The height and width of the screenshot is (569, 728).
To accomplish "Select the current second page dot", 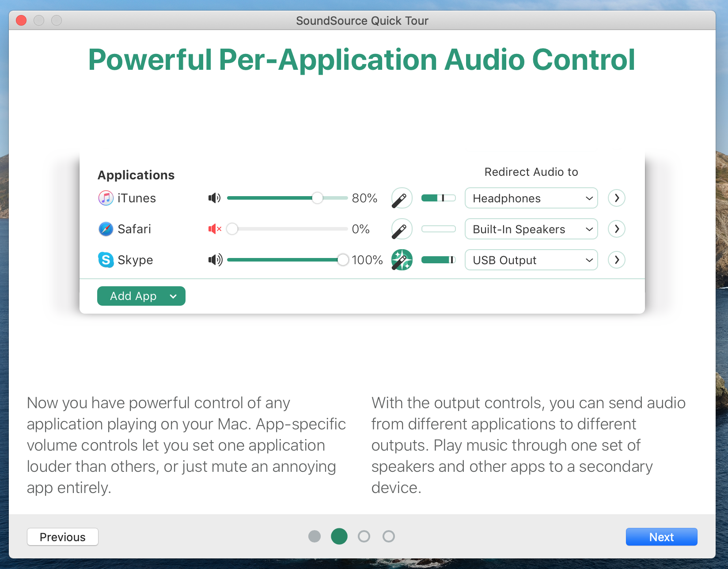I will coord(339,536).
